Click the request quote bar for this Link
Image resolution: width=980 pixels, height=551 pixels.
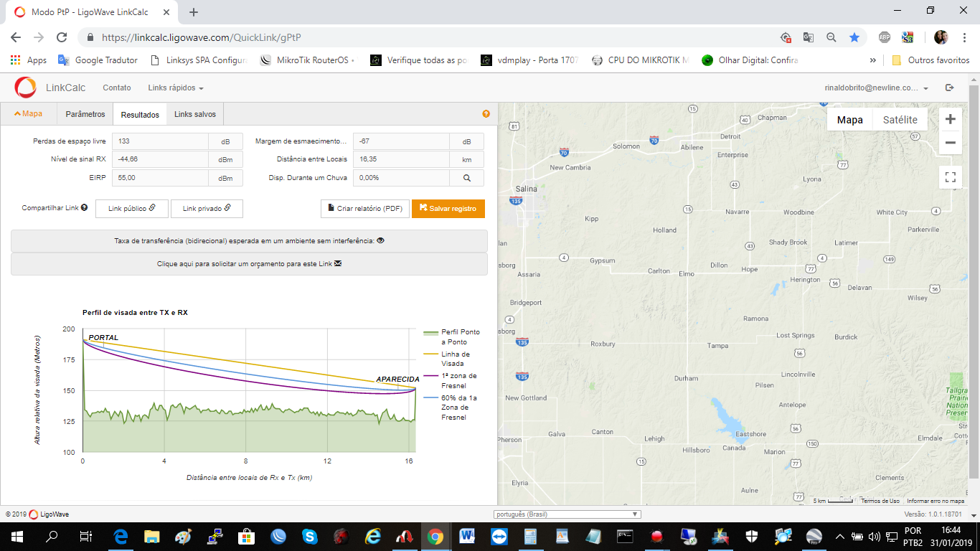(x=249, y=264)
